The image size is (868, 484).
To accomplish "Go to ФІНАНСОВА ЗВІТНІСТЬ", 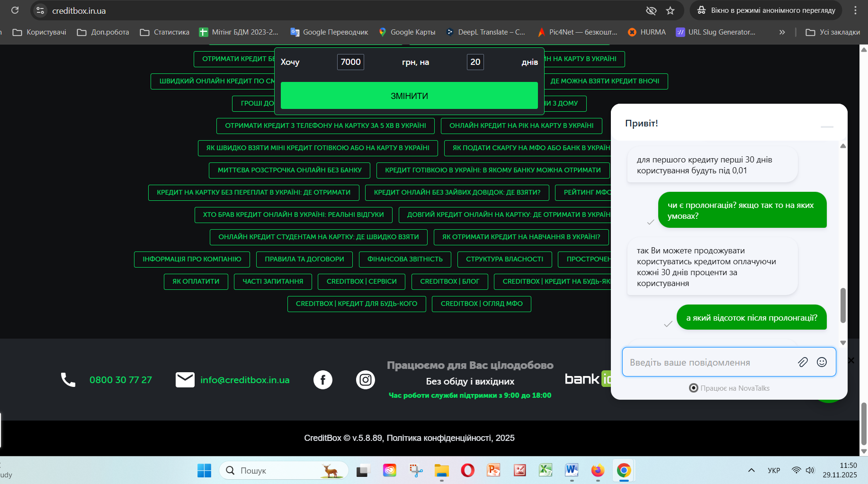I will (405, 259).
